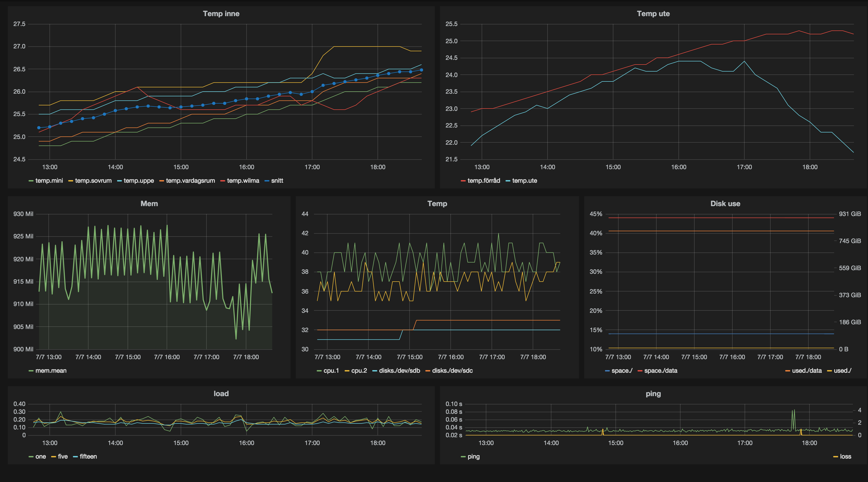This screenshot has width=868, height=482.
Task: Click the 0.40 axis label in load panel
Action: (x=19, y=404)
